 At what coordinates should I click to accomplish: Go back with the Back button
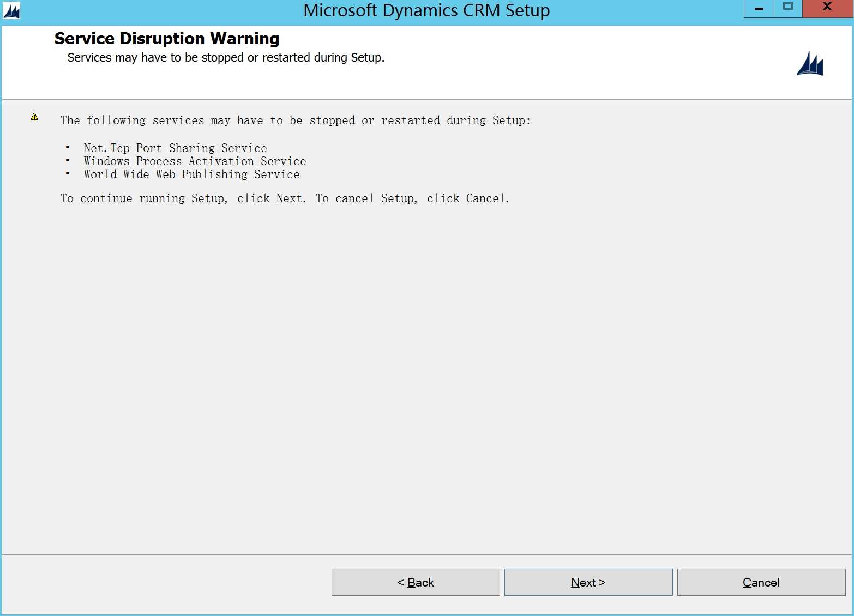click(416, 582)
